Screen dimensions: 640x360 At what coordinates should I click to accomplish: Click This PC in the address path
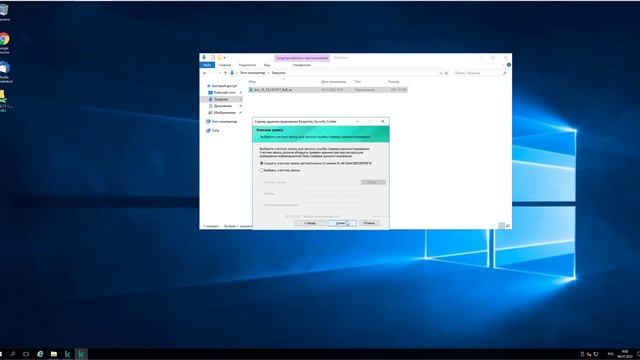pos(252,73)
